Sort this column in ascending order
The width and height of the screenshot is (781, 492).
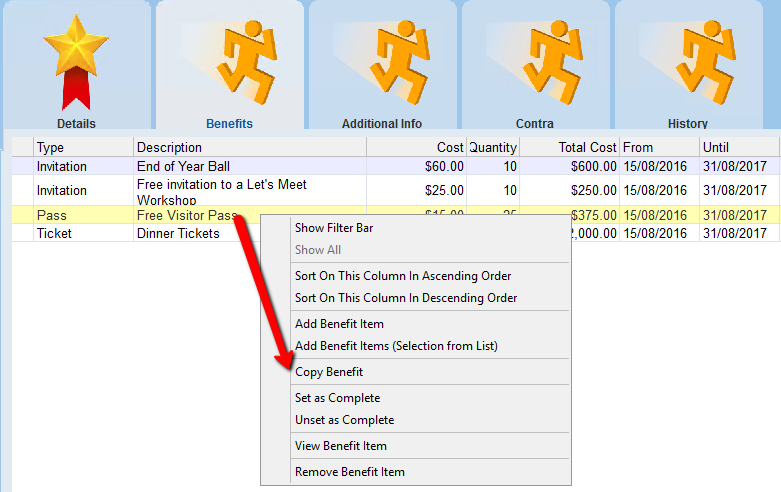403,276
